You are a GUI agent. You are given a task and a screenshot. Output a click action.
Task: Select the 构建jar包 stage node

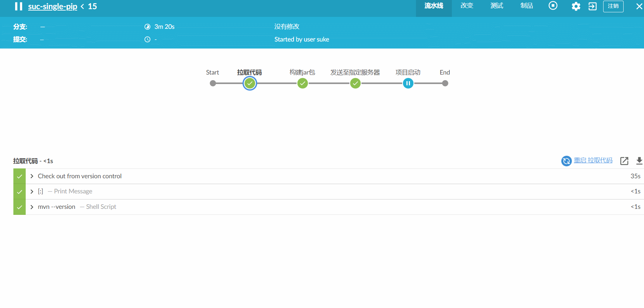pyautogui.click(x=302, y=83)
